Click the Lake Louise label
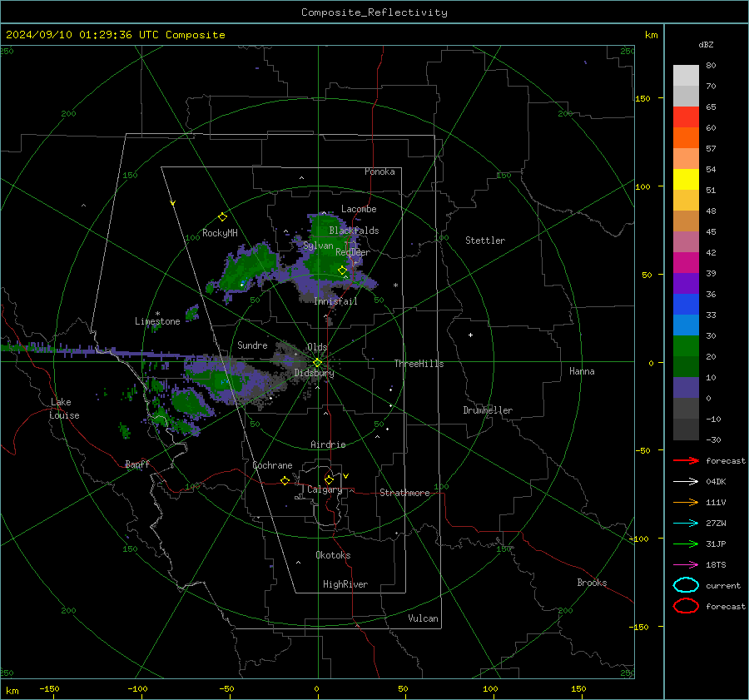 64,409
